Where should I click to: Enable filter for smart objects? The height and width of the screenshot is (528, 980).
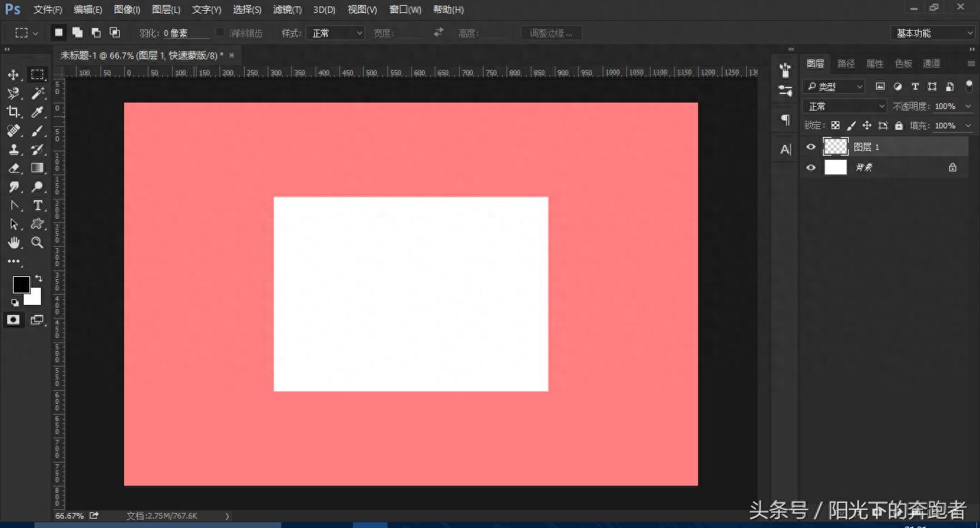click(949, 86)
